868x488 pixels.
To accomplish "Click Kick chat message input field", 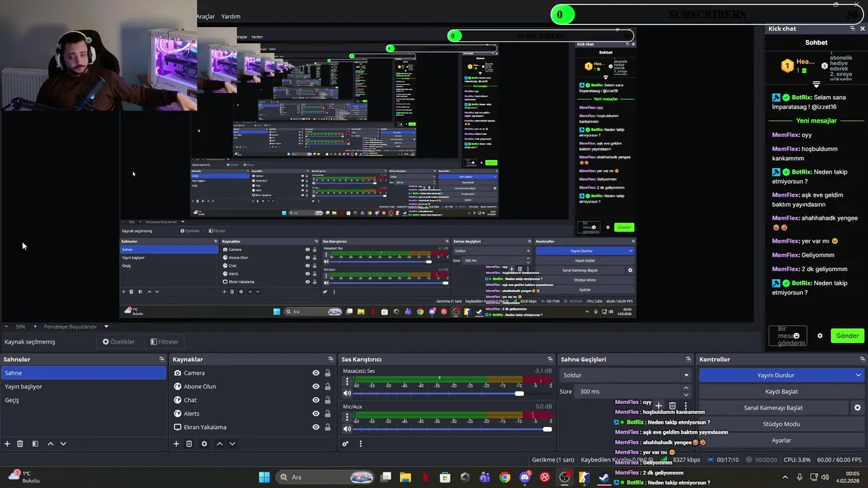I will tap(788, 335).
